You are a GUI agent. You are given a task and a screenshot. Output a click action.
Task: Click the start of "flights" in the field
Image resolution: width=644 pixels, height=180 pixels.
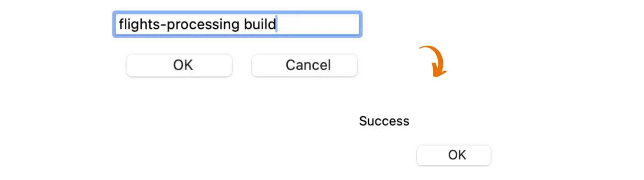tap(120, 24)
